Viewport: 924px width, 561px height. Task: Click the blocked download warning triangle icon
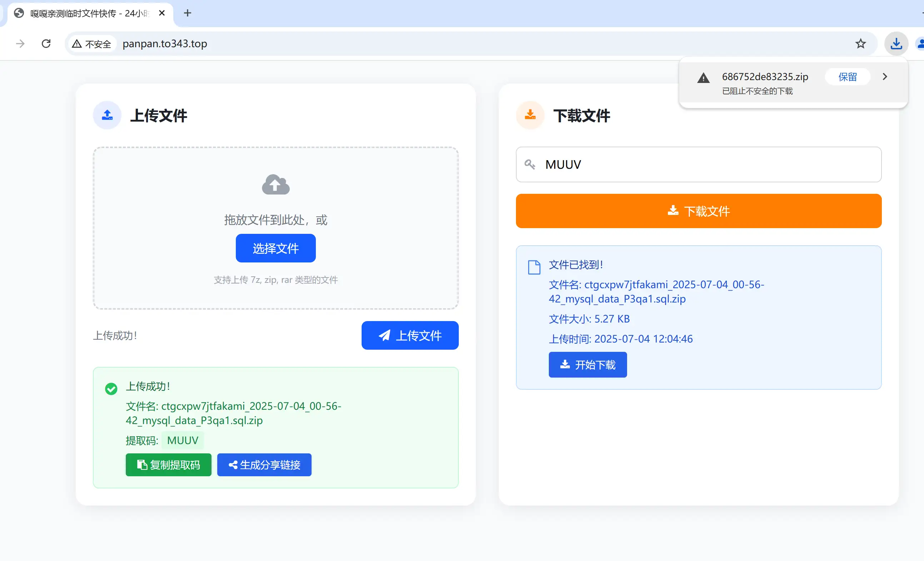coord(703,78)
